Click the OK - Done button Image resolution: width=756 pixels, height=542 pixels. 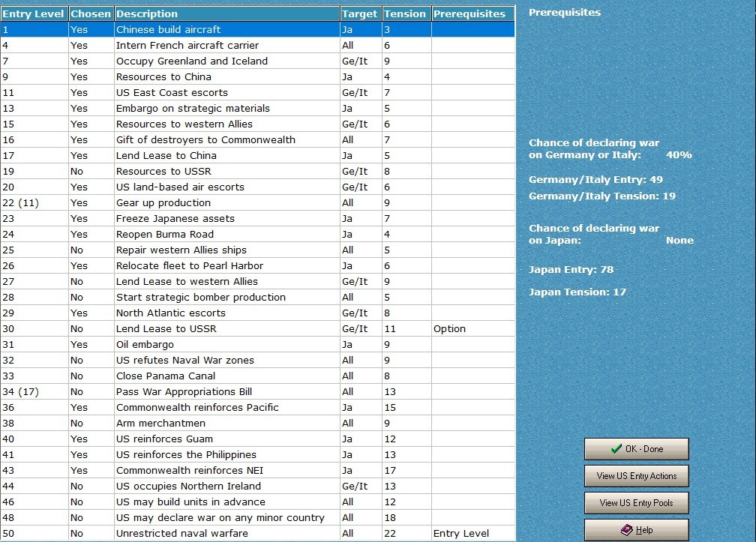(x=637, y=449)
